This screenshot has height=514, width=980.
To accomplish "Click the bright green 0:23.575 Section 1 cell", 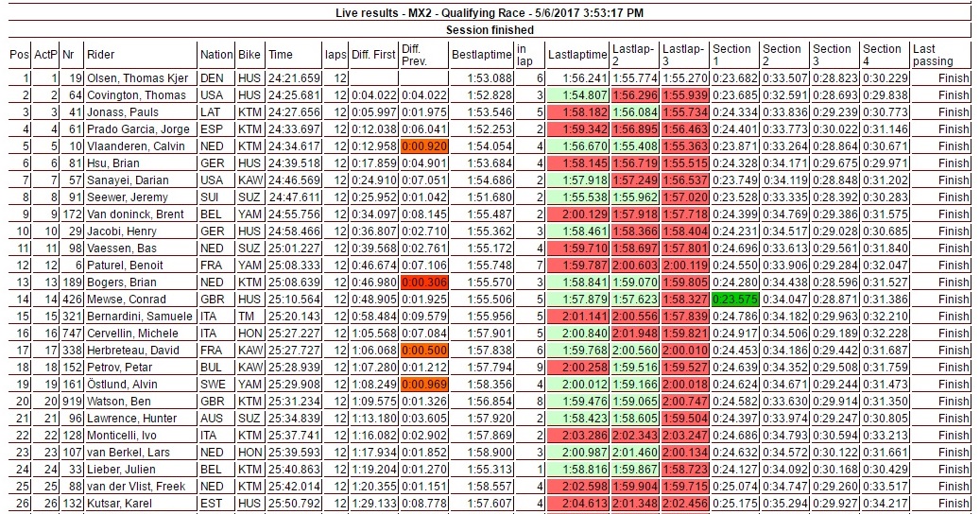I will (733, 300).
